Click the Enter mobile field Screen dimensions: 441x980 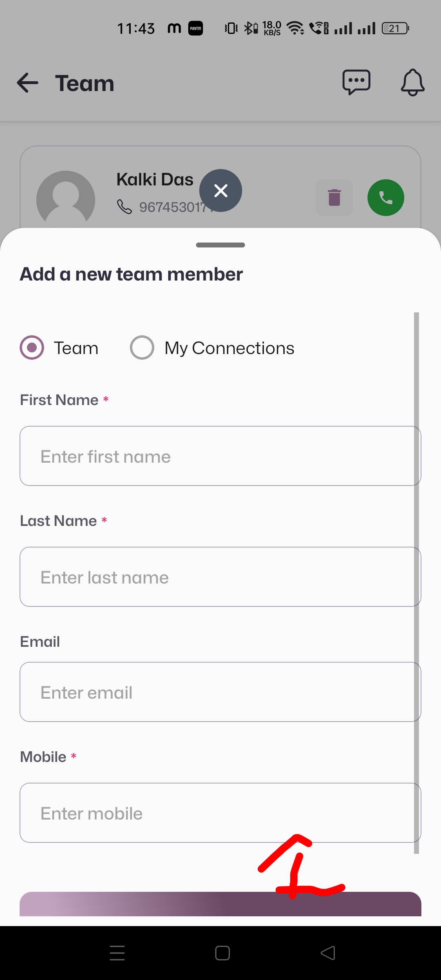click(220, 813)
